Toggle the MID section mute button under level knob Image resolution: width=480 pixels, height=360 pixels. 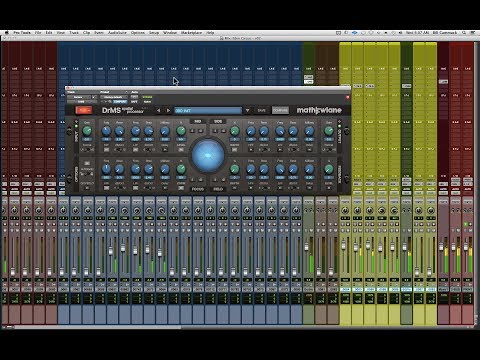click(181, 150)
